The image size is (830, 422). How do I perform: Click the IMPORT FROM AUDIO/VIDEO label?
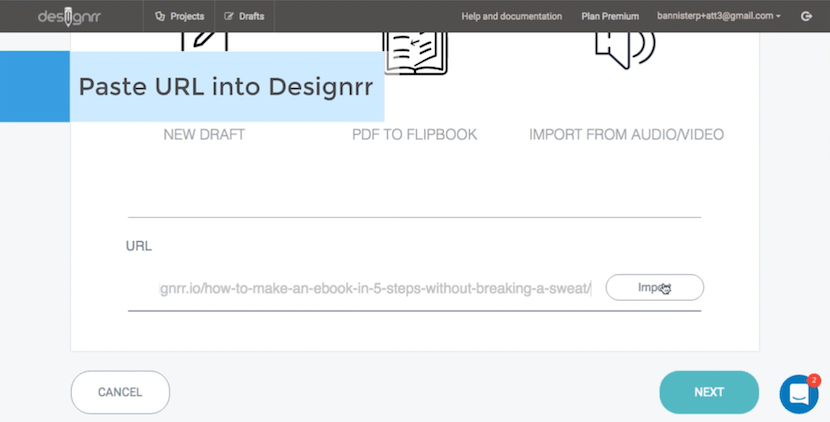click(x=626, y=134)
